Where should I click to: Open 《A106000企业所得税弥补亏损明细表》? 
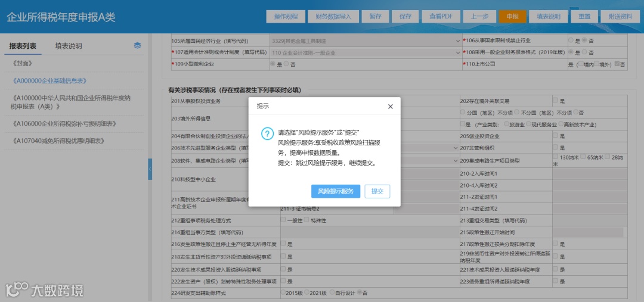(65, 123)
